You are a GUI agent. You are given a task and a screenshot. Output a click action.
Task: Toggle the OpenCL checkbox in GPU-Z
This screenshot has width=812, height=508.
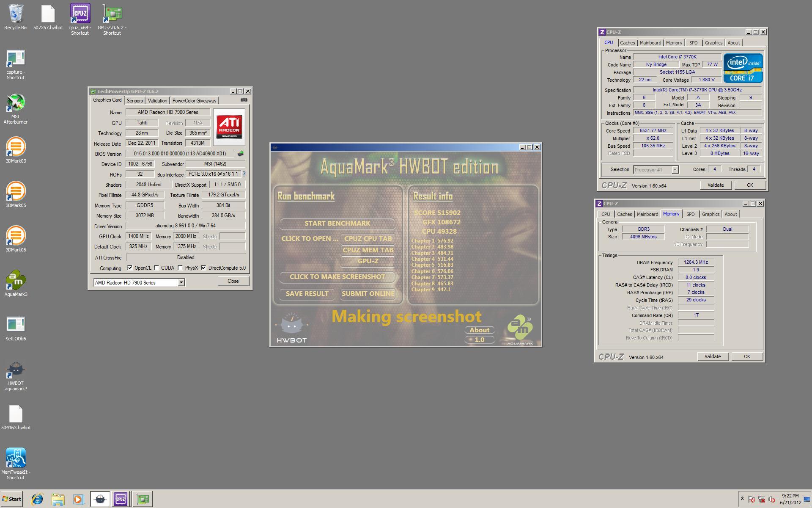[130, 268]
